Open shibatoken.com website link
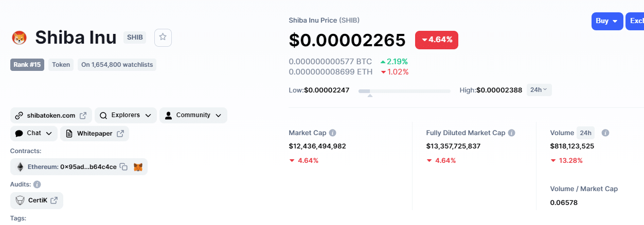Image resolution: width=644 pixels, height=225 pixels. pyautogui.click(x=51, y=115)
